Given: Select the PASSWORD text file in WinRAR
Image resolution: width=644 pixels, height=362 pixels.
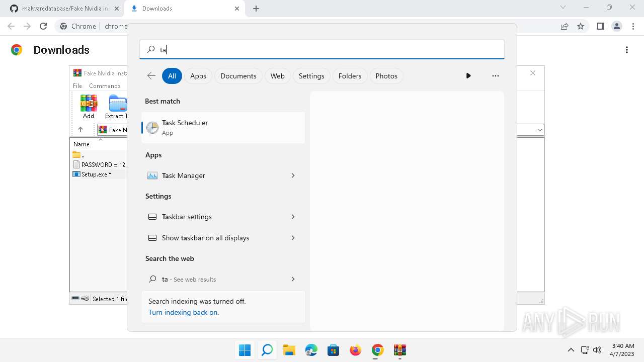Looking at the screenshot, I should 100,164.
